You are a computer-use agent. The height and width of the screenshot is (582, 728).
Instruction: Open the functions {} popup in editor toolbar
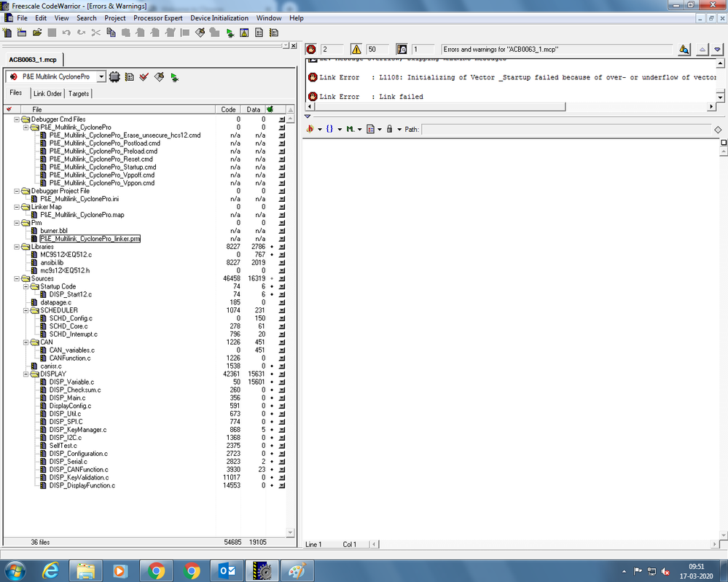(x=333, y=129)
